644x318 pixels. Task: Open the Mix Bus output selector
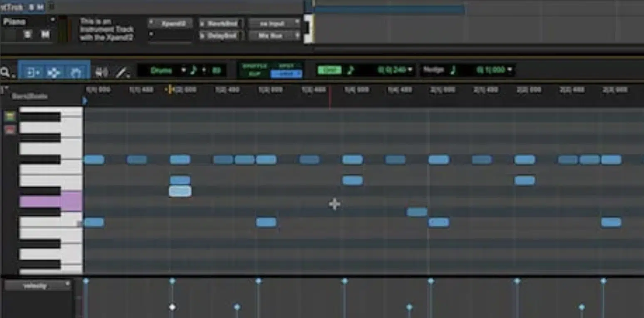(x=274, y=36)
